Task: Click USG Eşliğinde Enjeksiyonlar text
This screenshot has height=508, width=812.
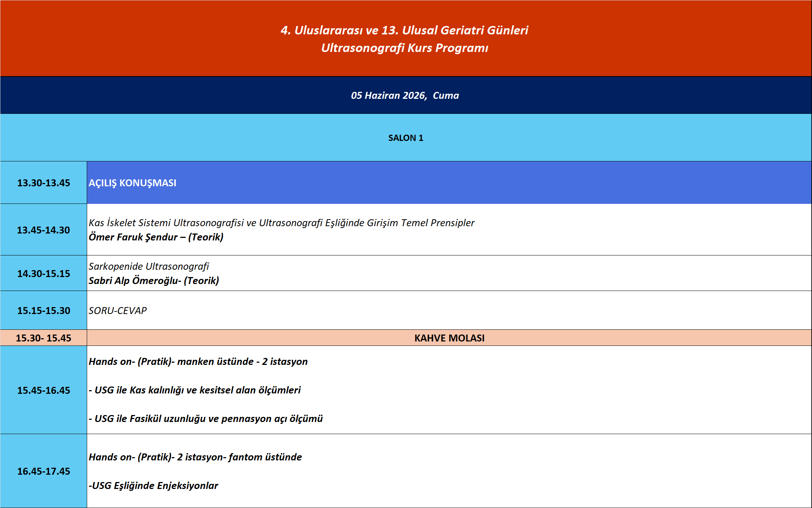Action: tap(153, 486)
